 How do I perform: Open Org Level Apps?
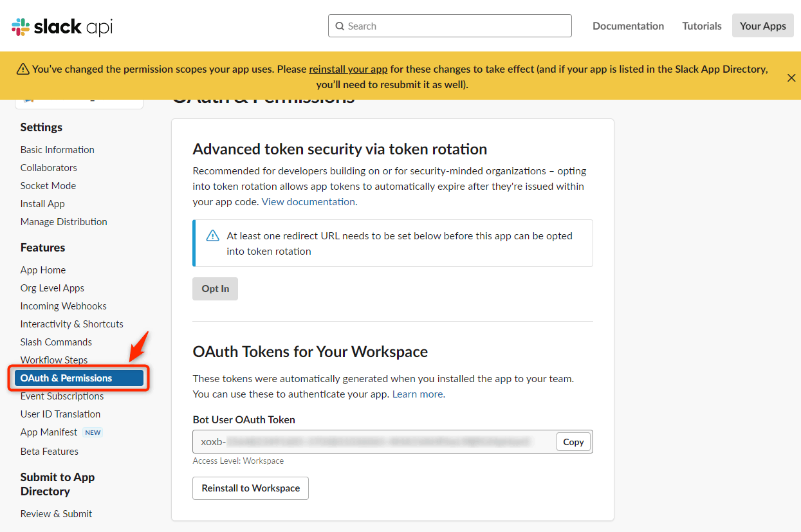pyautogui.click(x=52, y=288)
